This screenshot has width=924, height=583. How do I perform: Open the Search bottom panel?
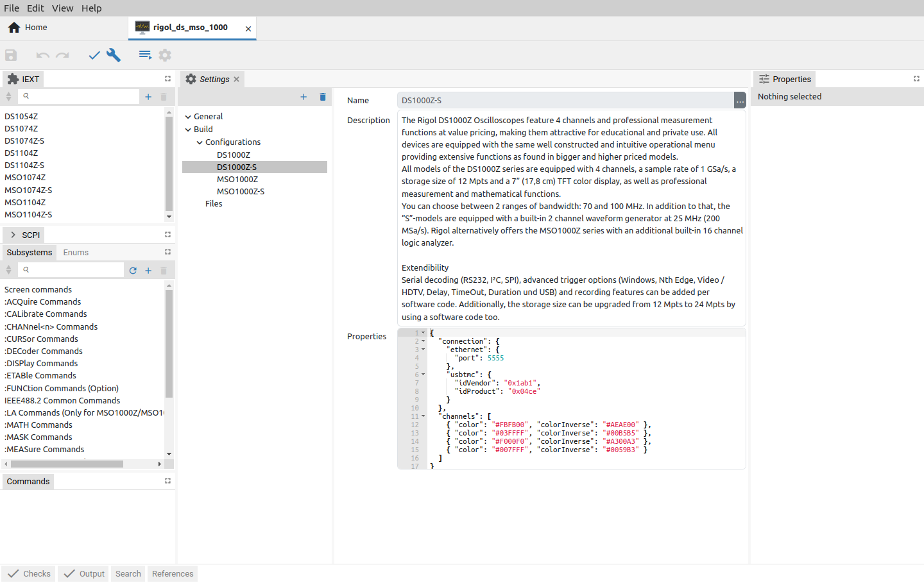128,574
